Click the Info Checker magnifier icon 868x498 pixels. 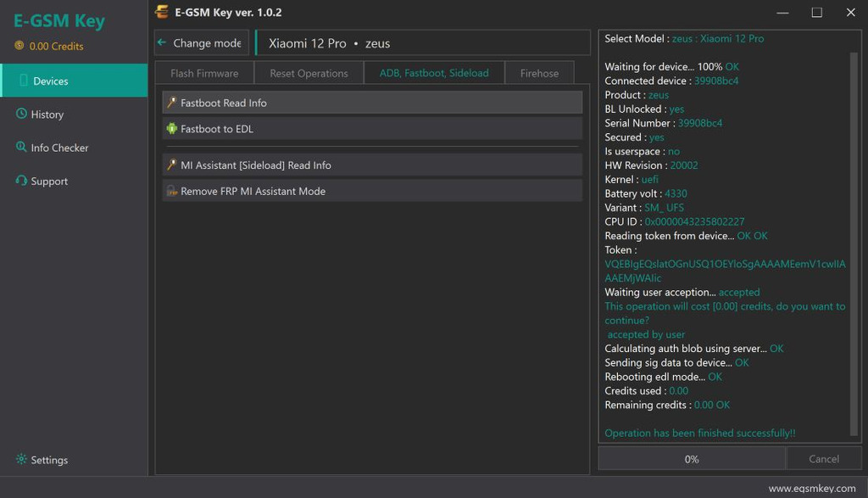click(21, 147)
